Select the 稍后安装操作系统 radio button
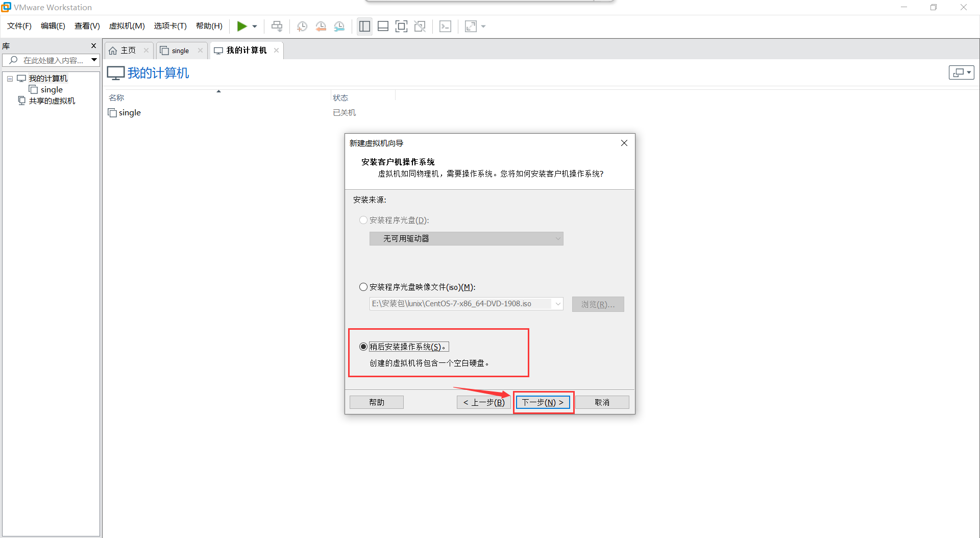The width and height of the screenshot is (980, 538). 363,346
